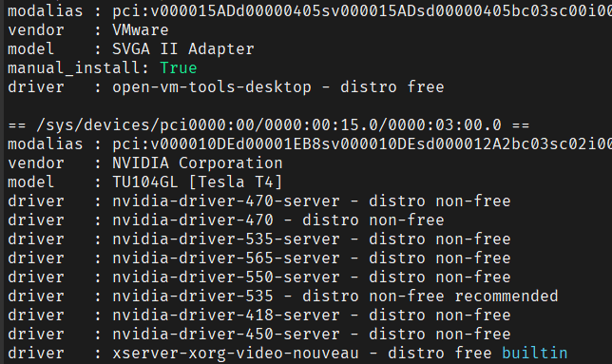Viewport: 612px width, 364px height.
Task: Click the nvidia-driver-470-server text
Action: click(x=226, y=201)
